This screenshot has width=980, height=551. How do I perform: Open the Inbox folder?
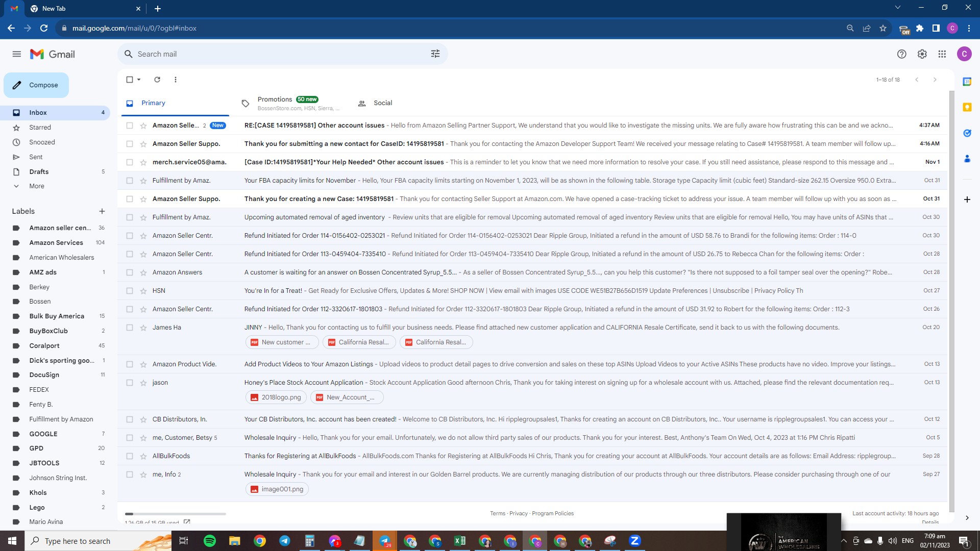coord(55,113)
